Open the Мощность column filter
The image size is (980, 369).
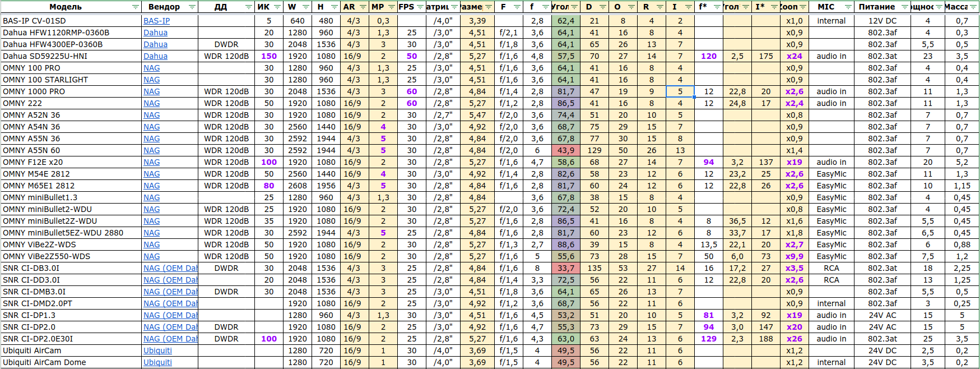939,7
